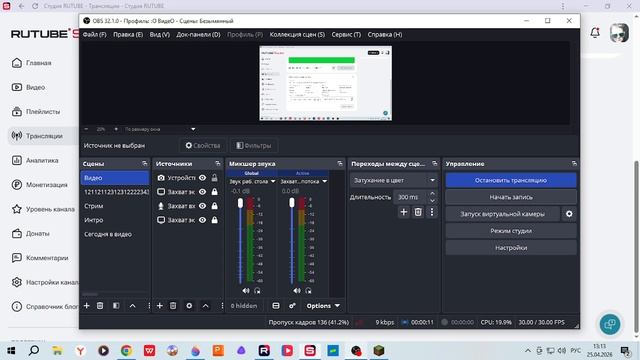Hide the video capture device source eye icon
This screenshot has height=360, width=640.
tap(202, 178)
